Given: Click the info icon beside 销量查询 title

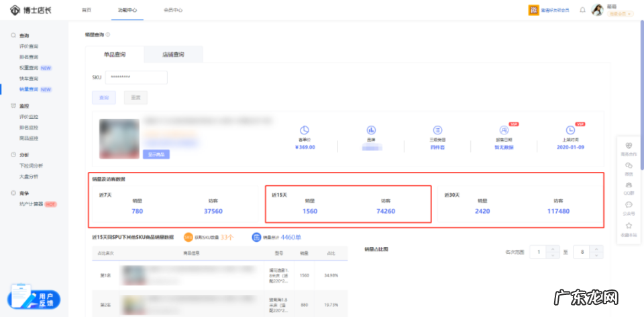Looking at the screenshot, I should tap(108, 34).
